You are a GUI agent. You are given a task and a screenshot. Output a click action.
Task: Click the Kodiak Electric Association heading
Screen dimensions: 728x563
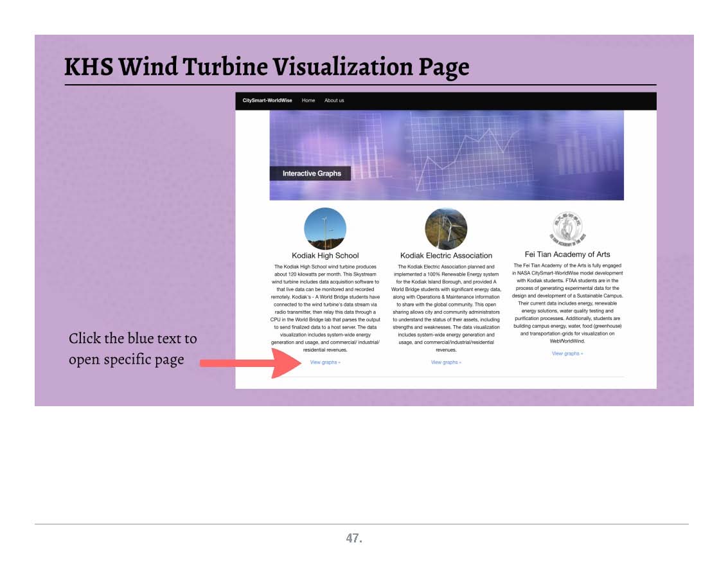(446, 256)
